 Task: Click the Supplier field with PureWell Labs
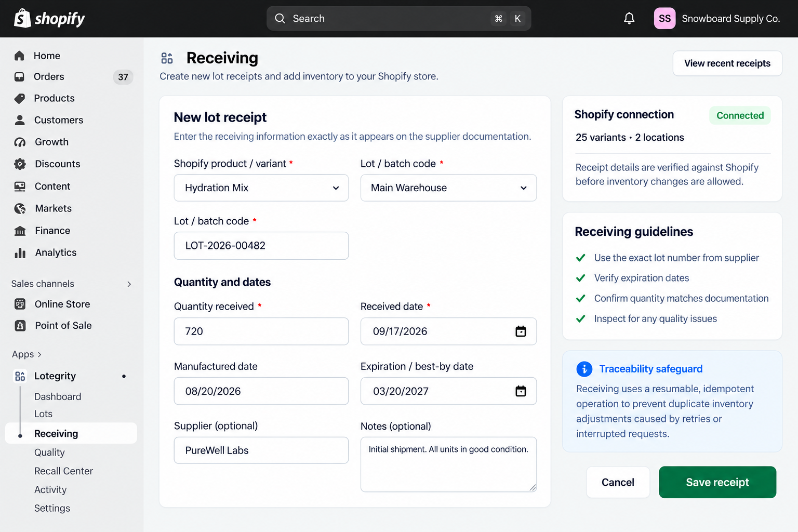point(261,450)
